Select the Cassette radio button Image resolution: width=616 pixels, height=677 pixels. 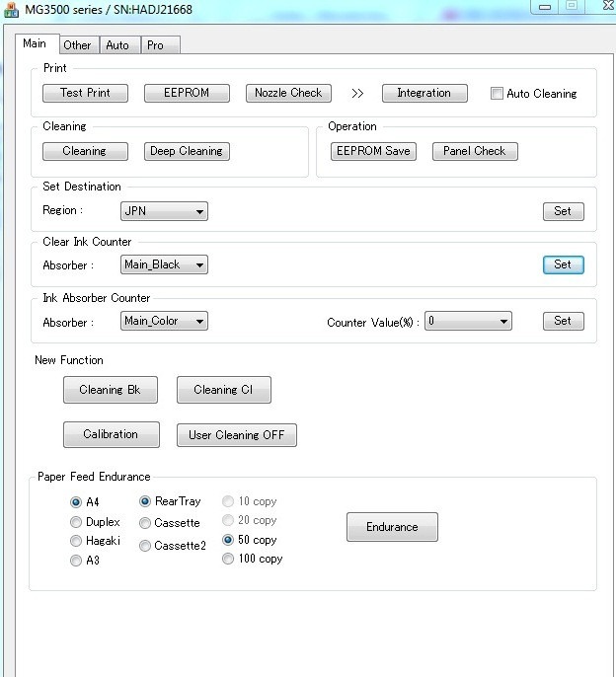click(x=145, y=523)
